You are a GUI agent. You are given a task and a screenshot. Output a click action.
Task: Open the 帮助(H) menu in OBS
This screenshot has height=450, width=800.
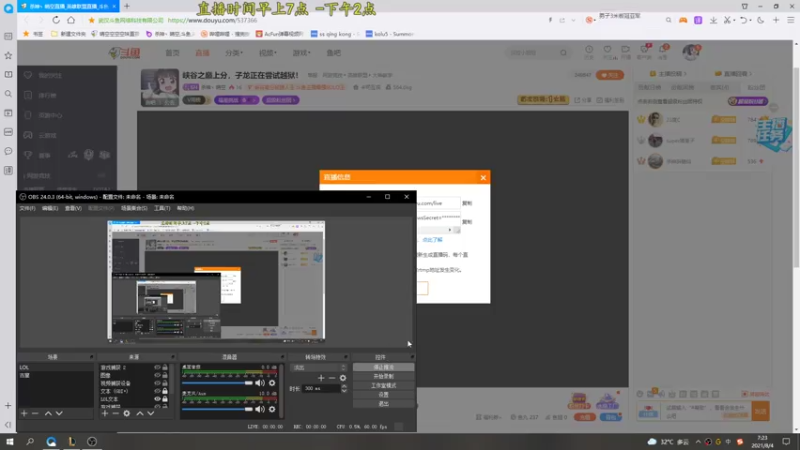point(185,208)
